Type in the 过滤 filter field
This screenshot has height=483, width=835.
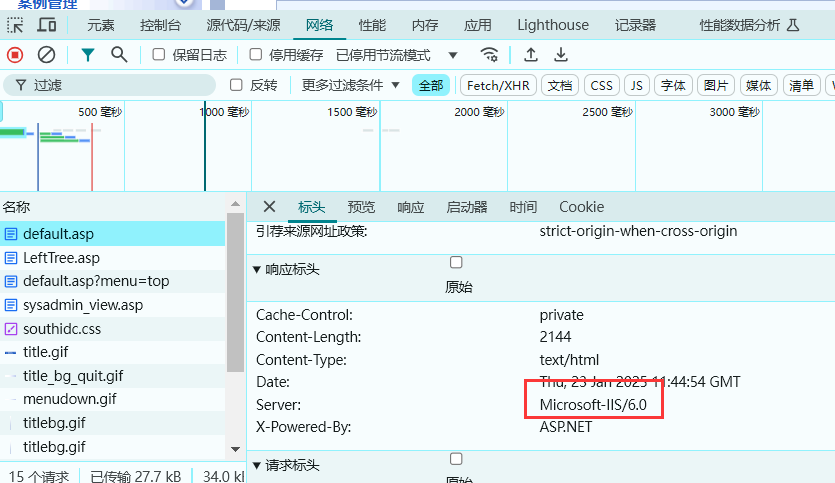pos(120,86)
